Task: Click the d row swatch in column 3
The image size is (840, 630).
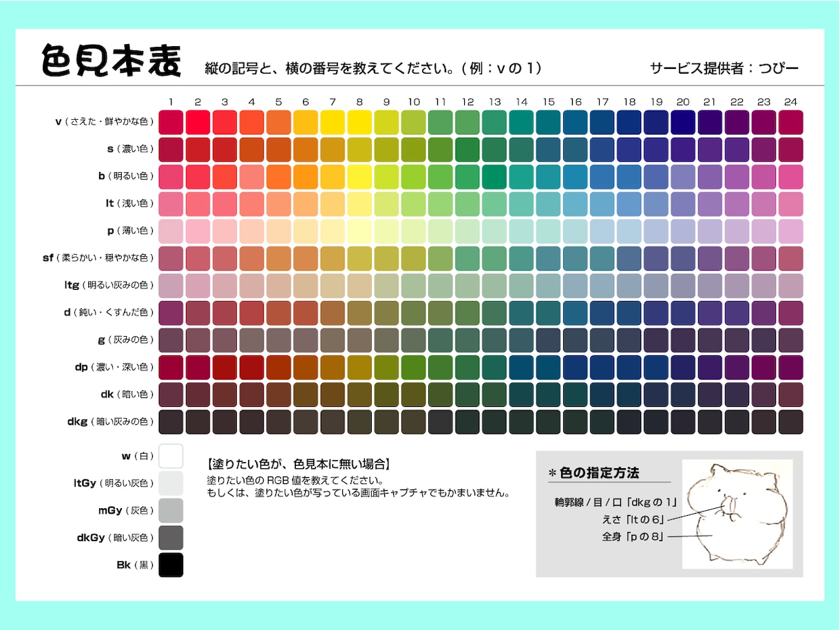Action: (224, 313)
